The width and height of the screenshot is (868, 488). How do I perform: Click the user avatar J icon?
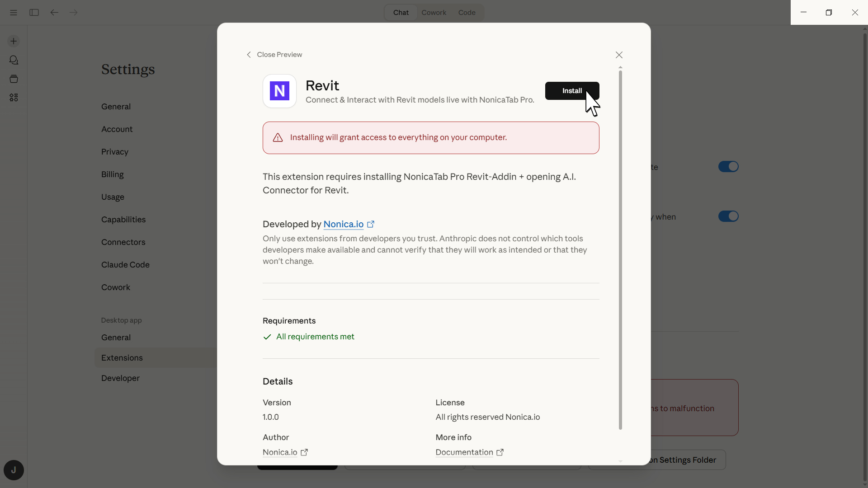(14, 470)
